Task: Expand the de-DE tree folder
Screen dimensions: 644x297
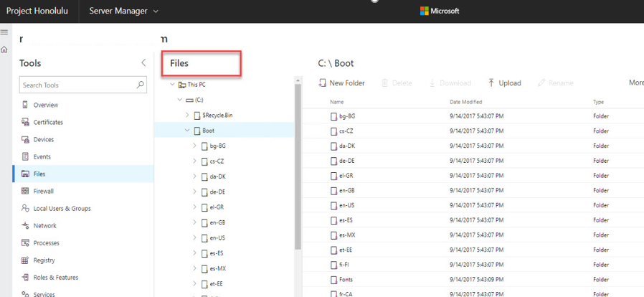Action: click(x=194, y=192)
